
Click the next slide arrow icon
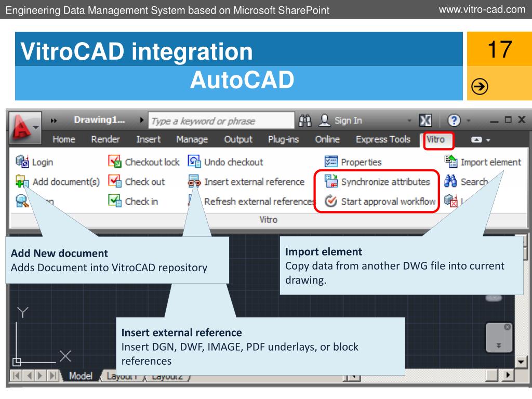(x=480, y=87)
